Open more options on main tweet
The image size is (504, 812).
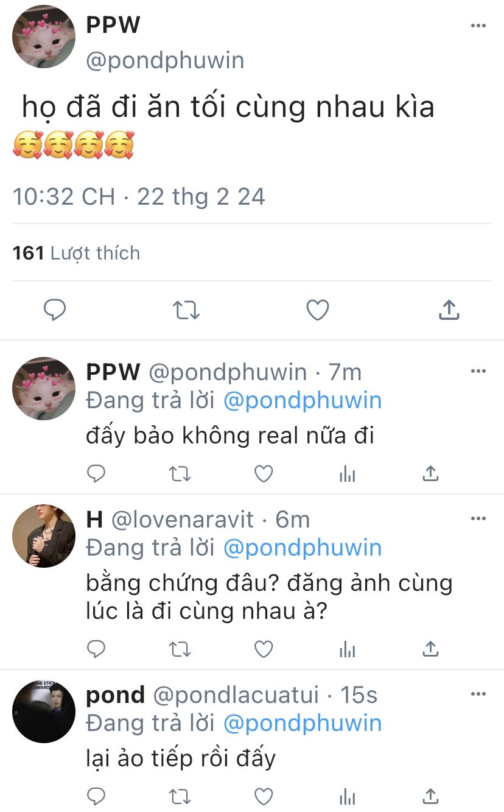point(478,26)
